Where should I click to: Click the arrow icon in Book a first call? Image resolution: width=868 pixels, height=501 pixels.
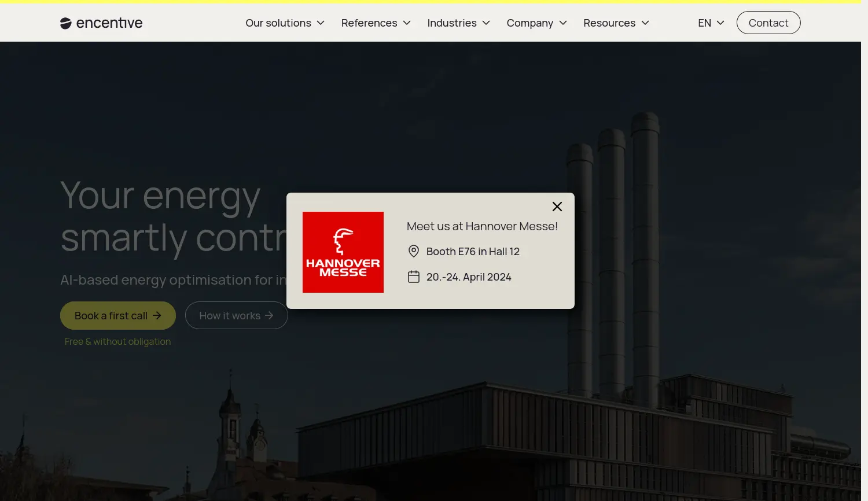[157, 315]
